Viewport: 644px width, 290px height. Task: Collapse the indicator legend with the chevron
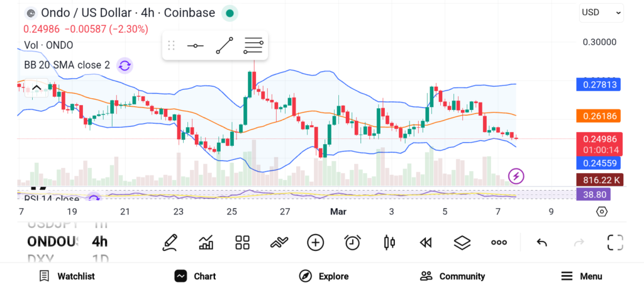pyautogui.click(x=36, y=87)
